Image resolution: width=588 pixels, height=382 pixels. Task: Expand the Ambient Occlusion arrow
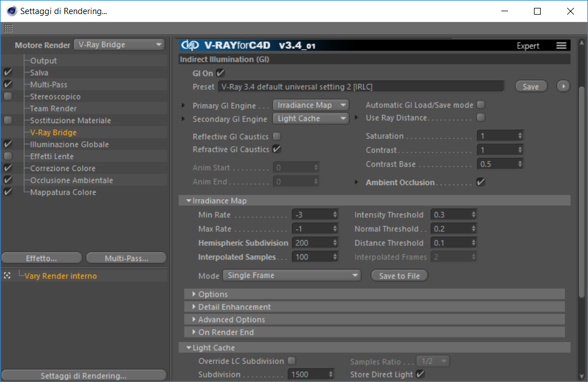(356, 182)
